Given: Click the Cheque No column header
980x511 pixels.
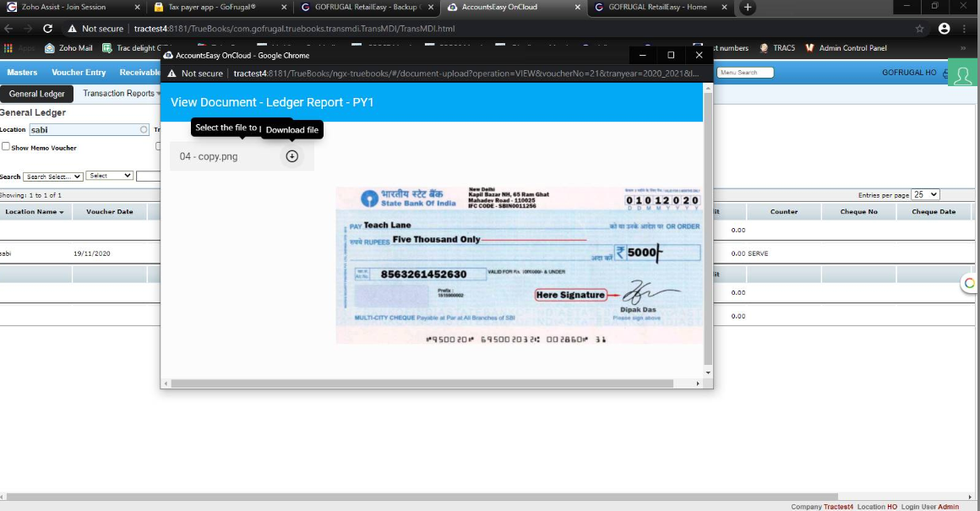Looking at the screenshot, I should point(858,212).
